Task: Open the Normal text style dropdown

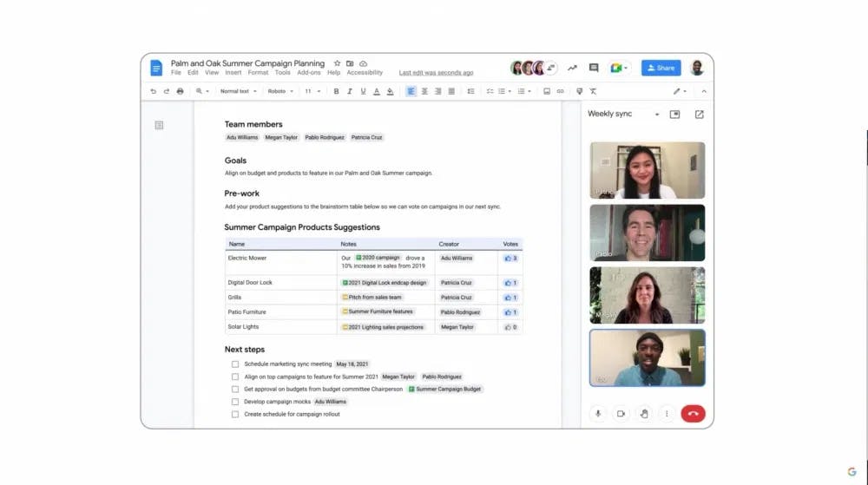Action: [x=237, y=91]
